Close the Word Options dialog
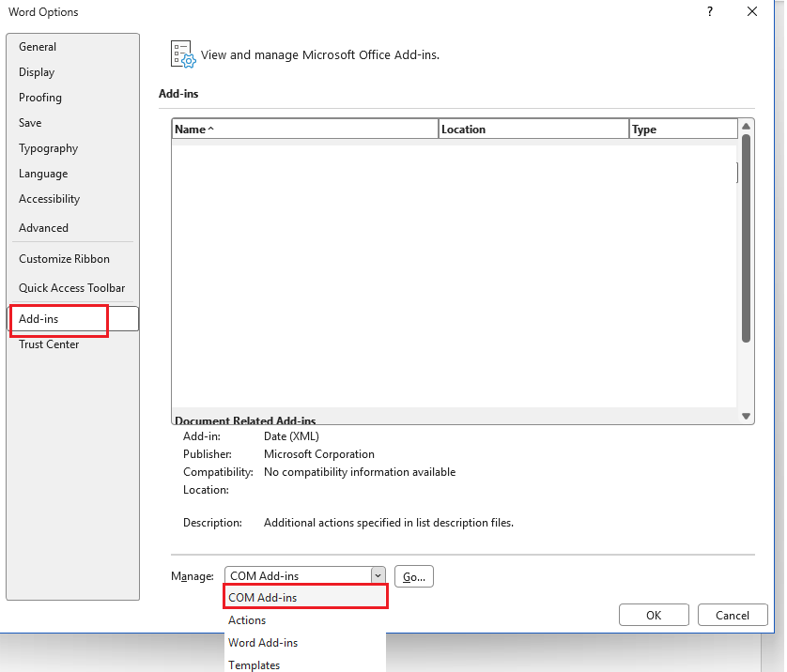Screen dimensions: 787x672 pyautogui.click(x=752, y=11)
